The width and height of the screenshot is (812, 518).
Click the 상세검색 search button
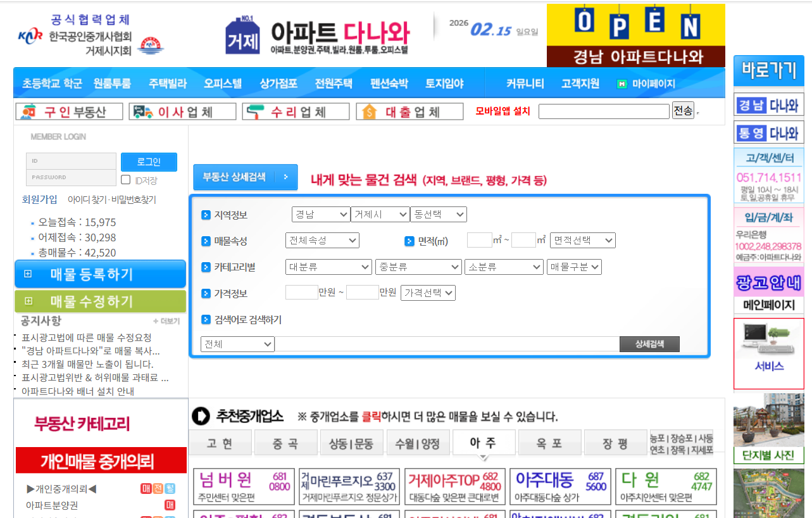pyautogui.click(x=649, y=344)
